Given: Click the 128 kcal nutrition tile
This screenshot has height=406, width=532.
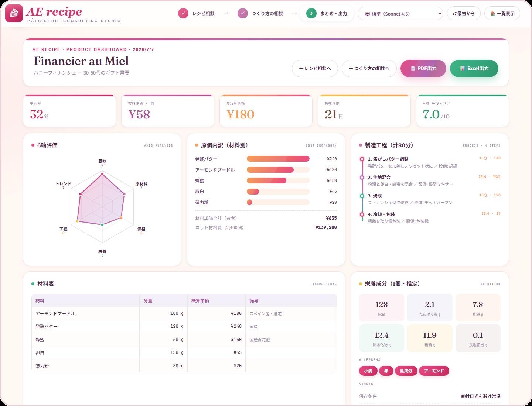Looking at the screenshot, I should [x=382, y=308].
